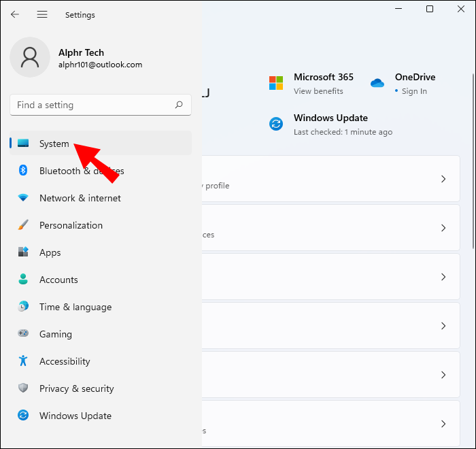Click the OneDrive cloud icon

[377, 83]
